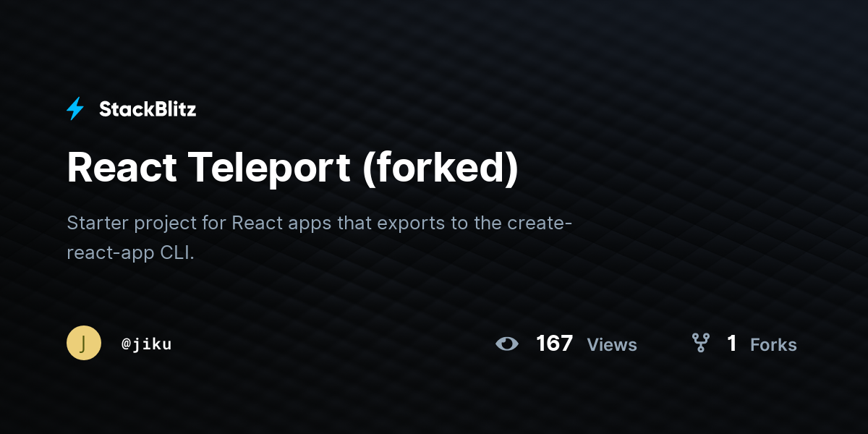Click the Views label
The height and width of the screenshot is (434, 868).
coord(612,345)
